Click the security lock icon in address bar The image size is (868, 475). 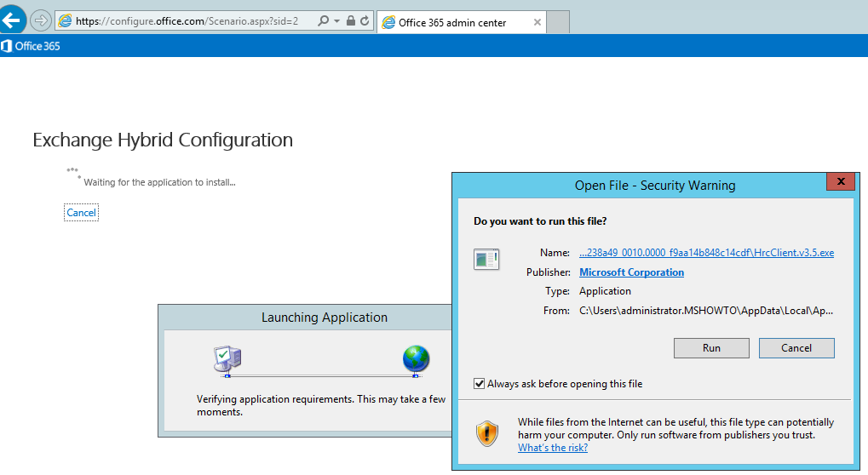[x=350, y=20]
